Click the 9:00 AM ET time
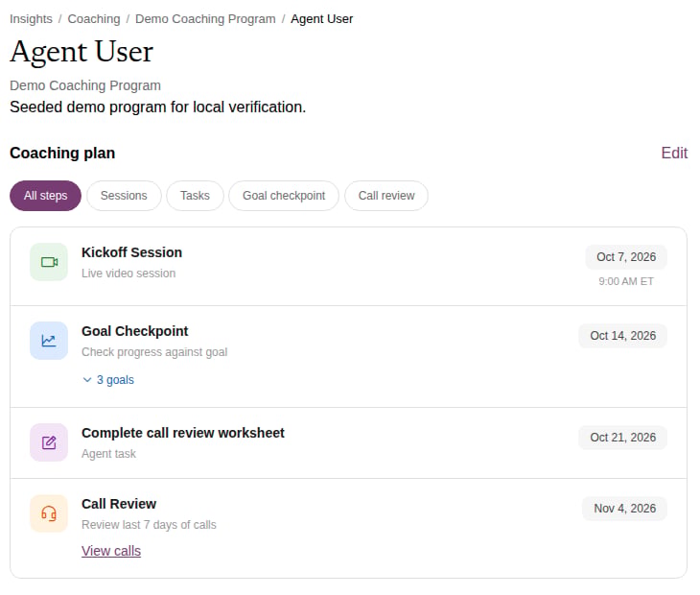The height and width of the screenshot is (595, 700). (626, 281)
